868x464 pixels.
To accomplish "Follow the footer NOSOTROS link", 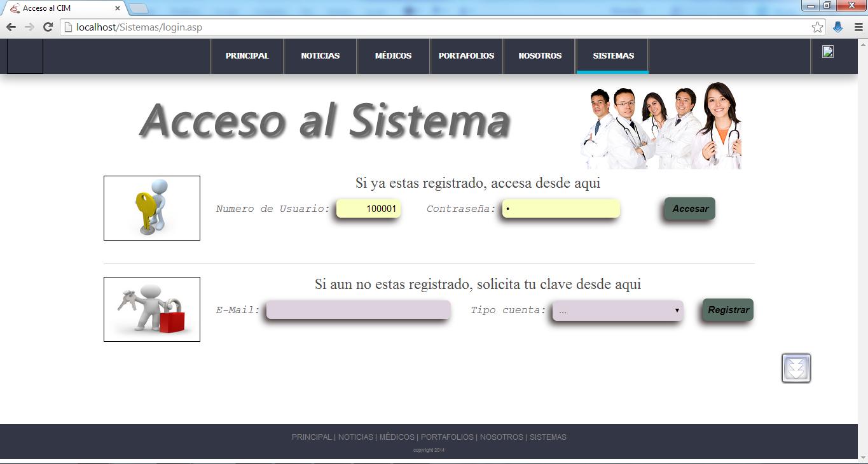I will (502, 437).
